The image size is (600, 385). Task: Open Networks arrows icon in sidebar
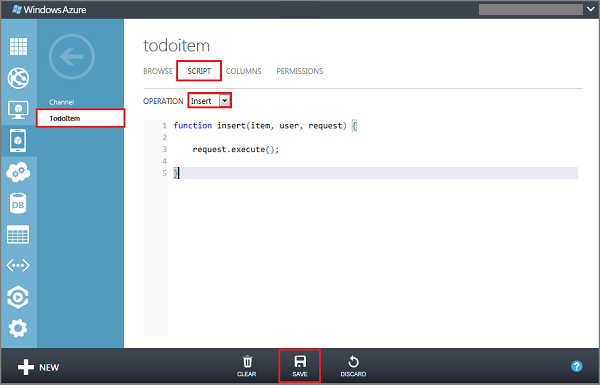tap(18, 265)
